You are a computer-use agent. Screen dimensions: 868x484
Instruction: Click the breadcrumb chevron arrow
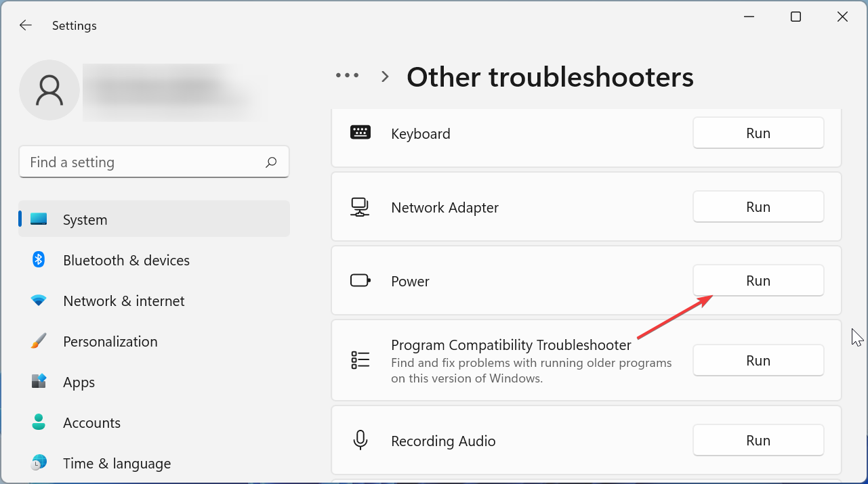pyautogui.click(x=386, y=76)
